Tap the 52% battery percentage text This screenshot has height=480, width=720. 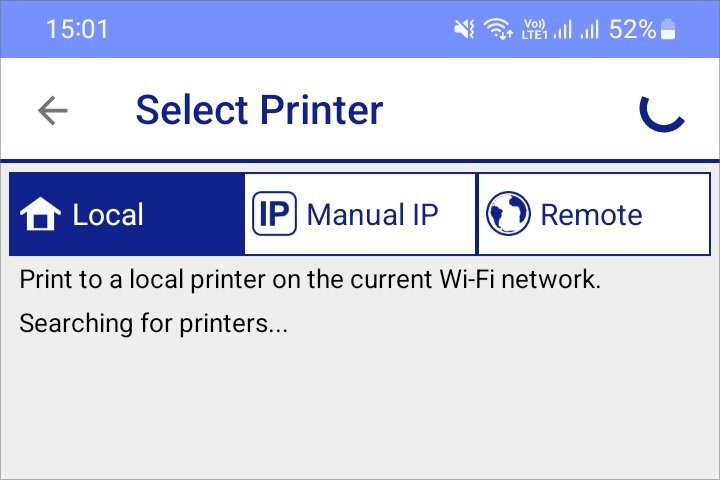pyautogui.click(x=633, y=29)
